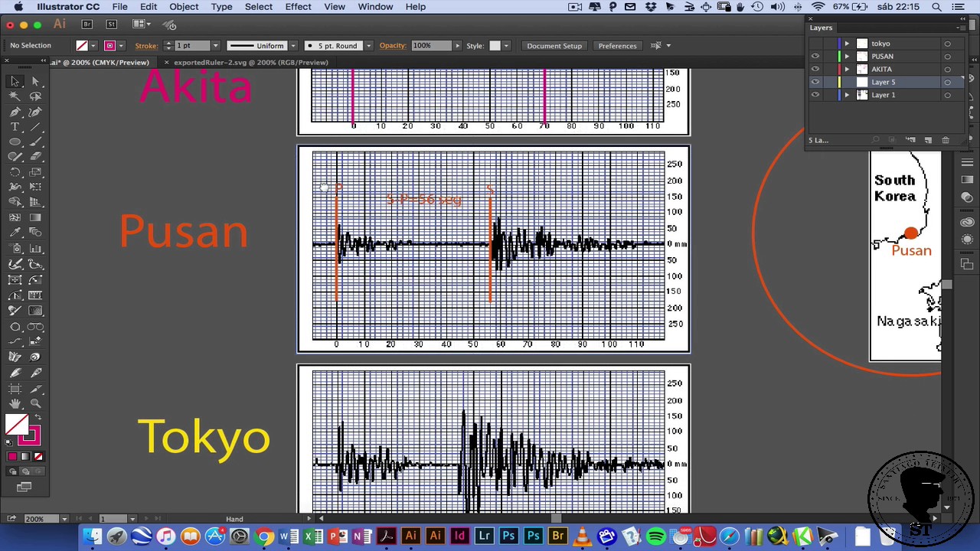Open the Object menu
This screenshot has height=551, width=980.
coord(184,7)
